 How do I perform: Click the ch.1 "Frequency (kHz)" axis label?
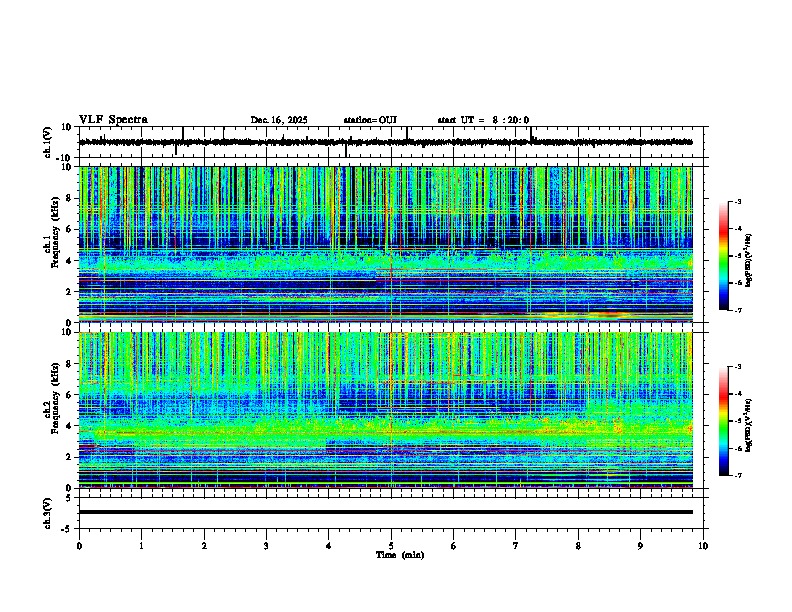tap(55, 233)
